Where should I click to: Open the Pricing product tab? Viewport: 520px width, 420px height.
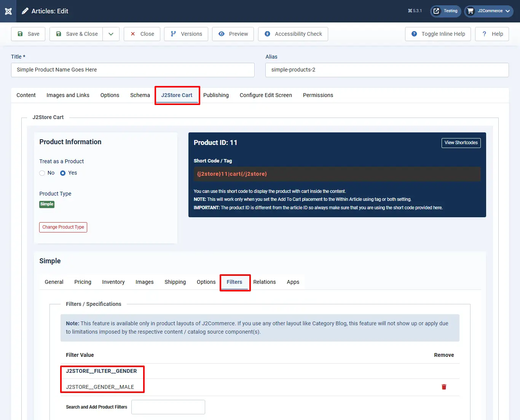click(83, 282)
